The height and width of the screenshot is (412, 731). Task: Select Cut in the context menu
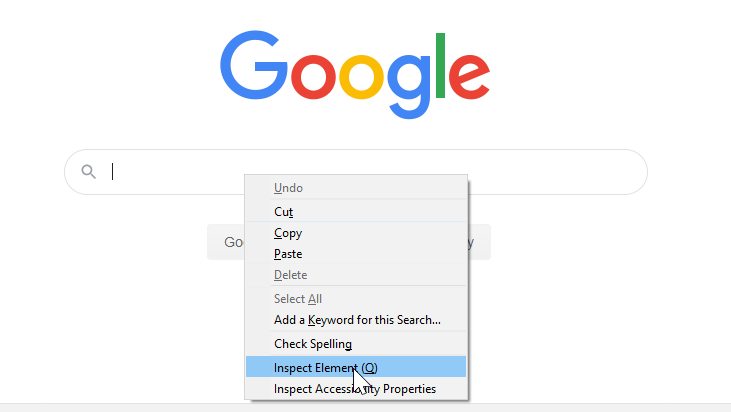[x=283, y=212]
